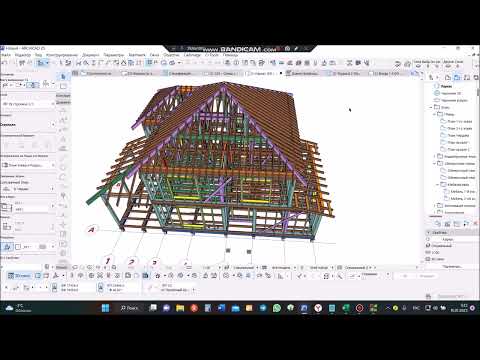Click the 3D-окно button in bottom bar

tap(19, 276)
